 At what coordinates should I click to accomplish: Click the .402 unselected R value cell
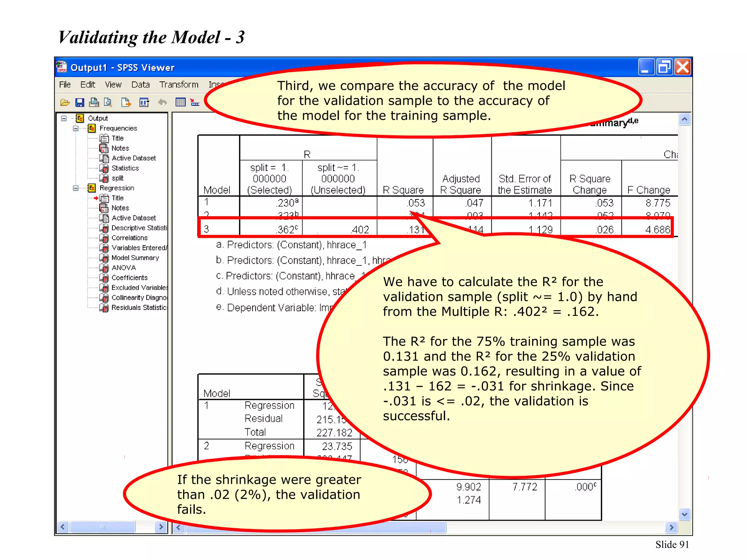point(360,229)
